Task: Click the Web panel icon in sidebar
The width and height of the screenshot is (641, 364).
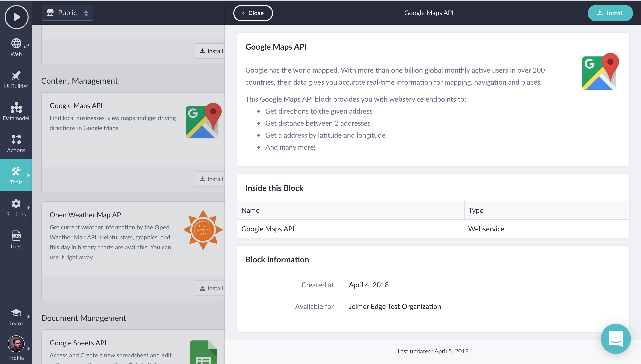Action: [x=16, y=48]
